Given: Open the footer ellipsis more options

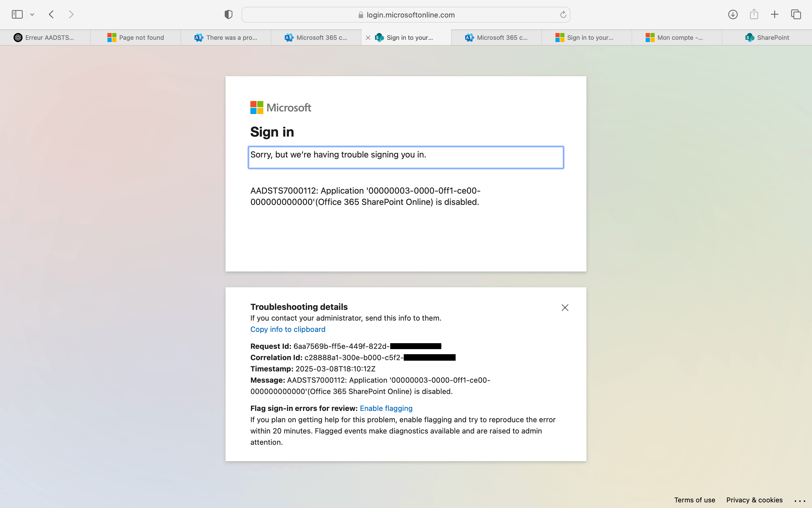Looking at the screenshot, I should (x=800, y=501).
